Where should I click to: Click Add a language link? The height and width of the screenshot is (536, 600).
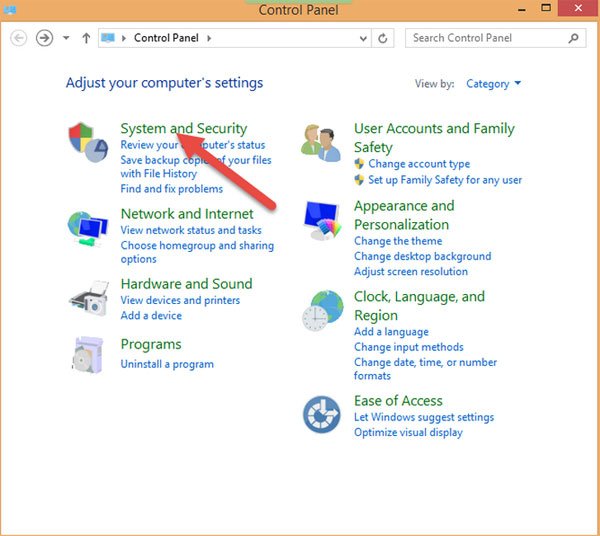pos(391,332)
